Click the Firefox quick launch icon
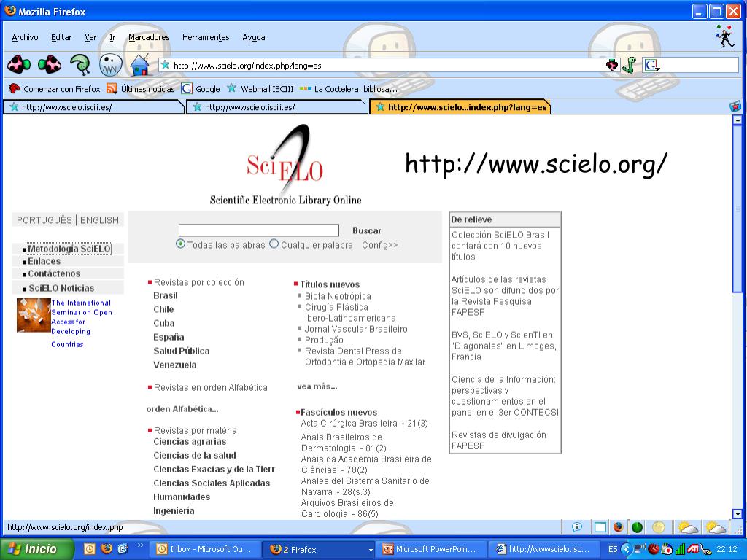 coord(107,549)
